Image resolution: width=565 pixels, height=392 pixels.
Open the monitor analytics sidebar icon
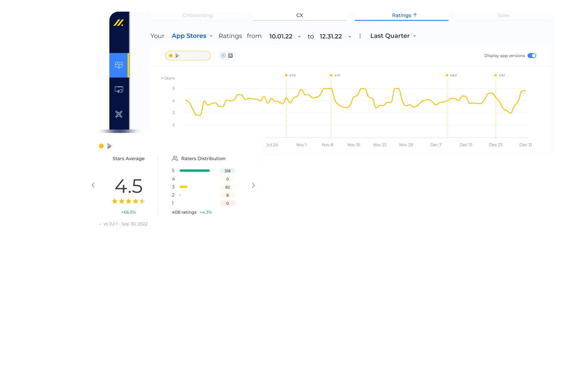point(119,65)
